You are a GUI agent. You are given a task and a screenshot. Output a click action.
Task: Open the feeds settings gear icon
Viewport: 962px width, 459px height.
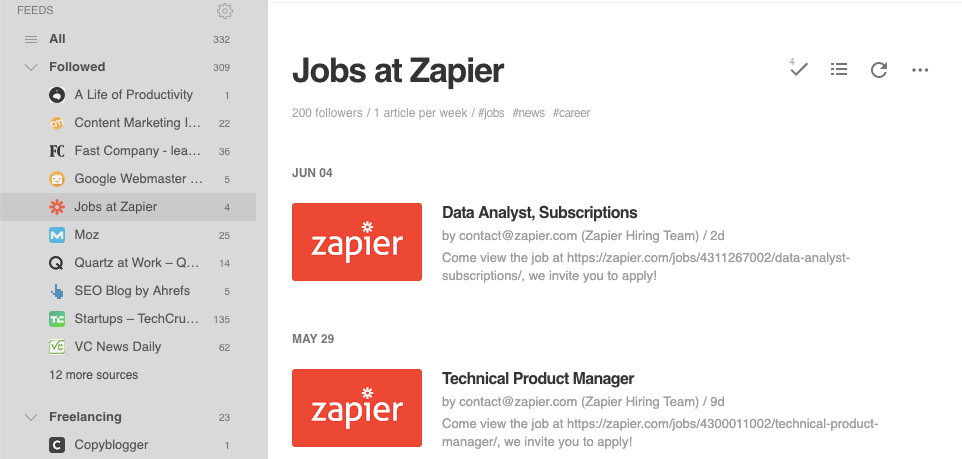click(225, 10)
